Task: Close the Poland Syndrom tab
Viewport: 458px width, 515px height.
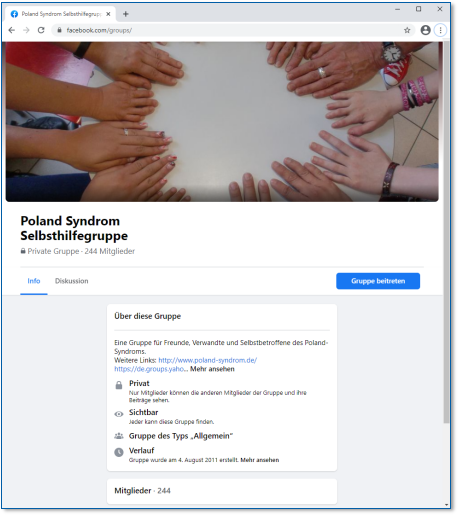Action: (x=108, y=14)
